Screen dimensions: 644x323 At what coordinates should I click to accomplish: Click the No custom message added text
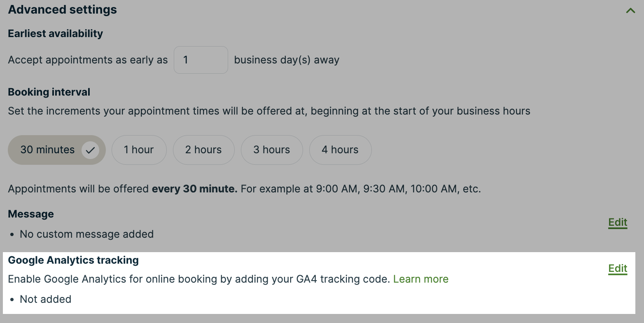click(x=86, y=234)
